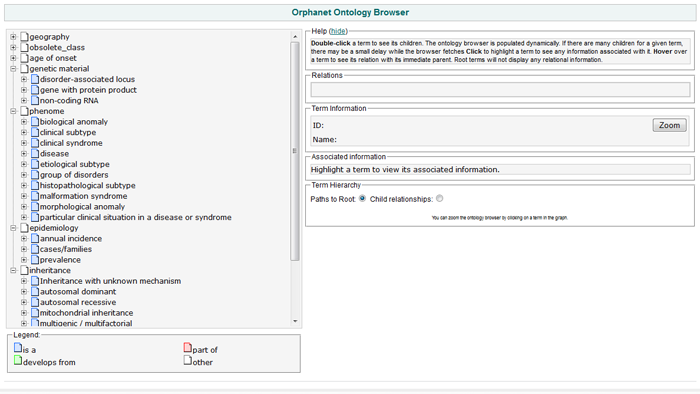700x394 pixels.
Task: Click blue icon beside disease term
Action: [35, 153]
